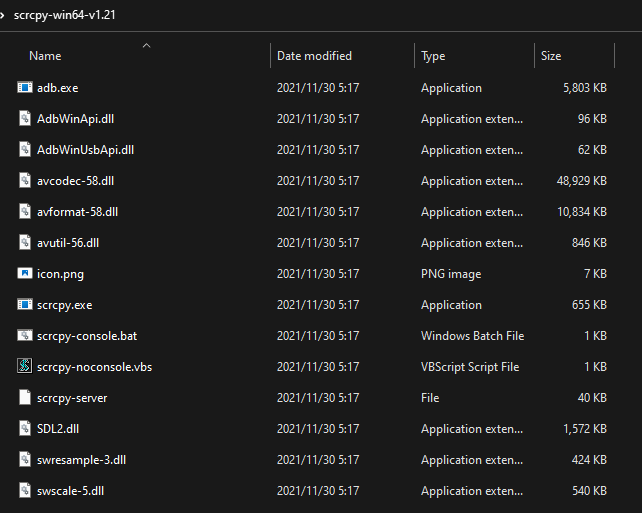The width and height of the screenshot is (642, 513).
Task: Sort by the Type column header
Action: 433,56
